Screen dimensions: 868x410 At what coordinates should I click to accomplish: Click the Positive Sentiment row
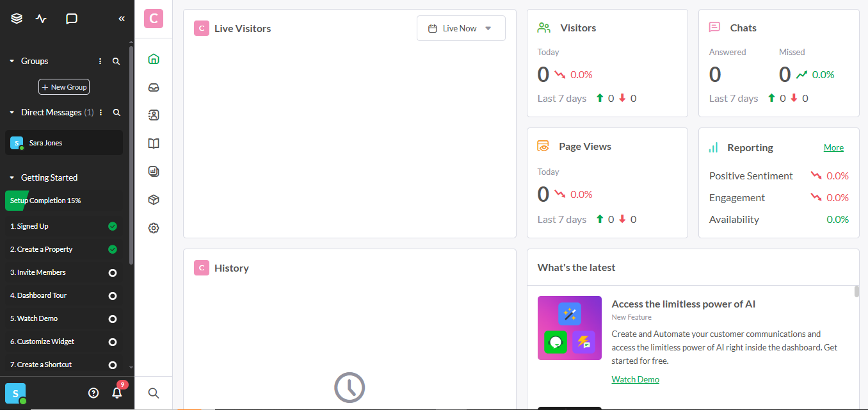point(779,176)
